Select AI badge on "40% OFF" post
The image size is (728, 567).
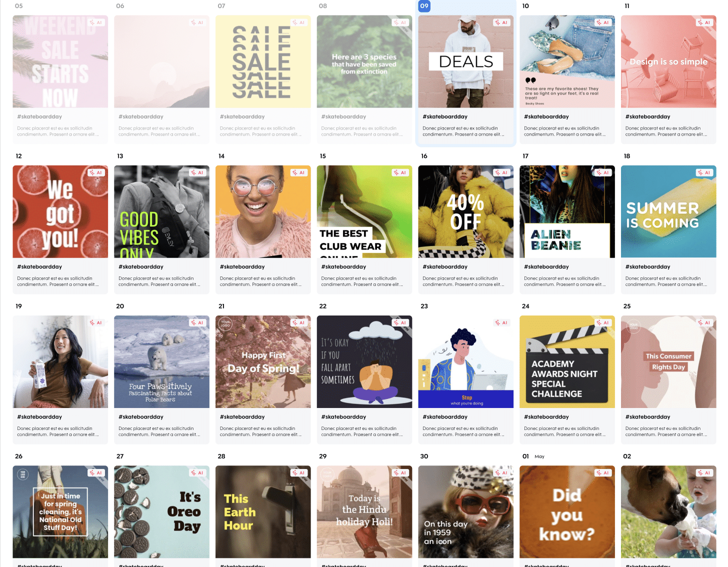coord(501,172)
